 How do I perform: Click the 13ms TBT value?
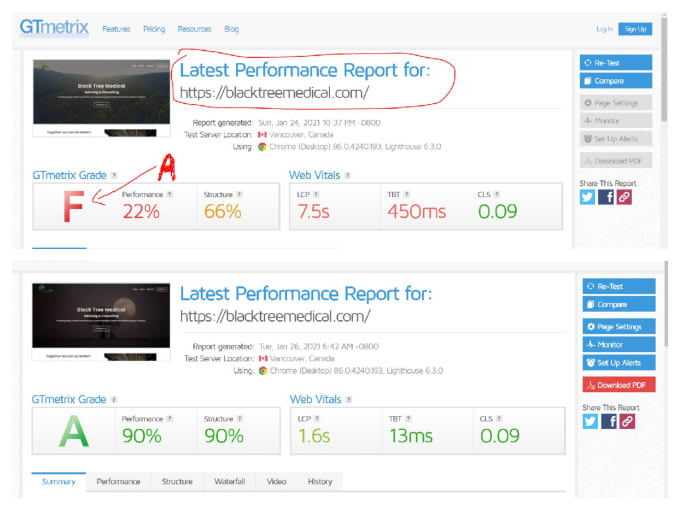coord(411,436)
